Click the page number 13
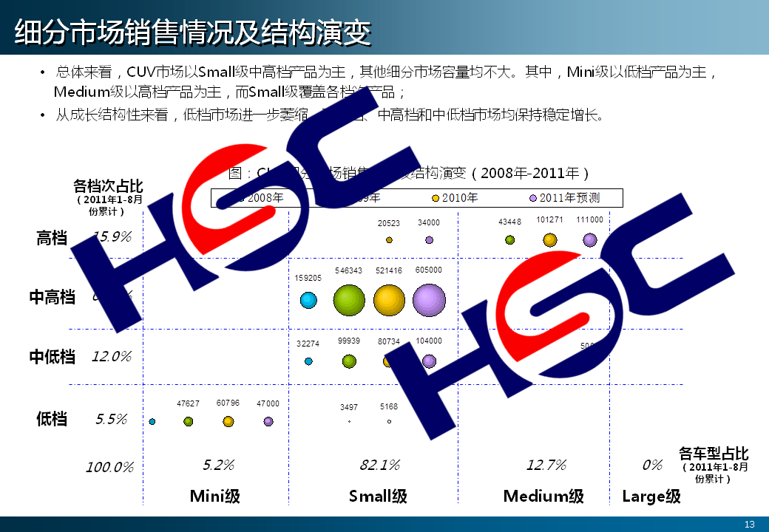This screenshot has height=532, width=769. (749, 524)
